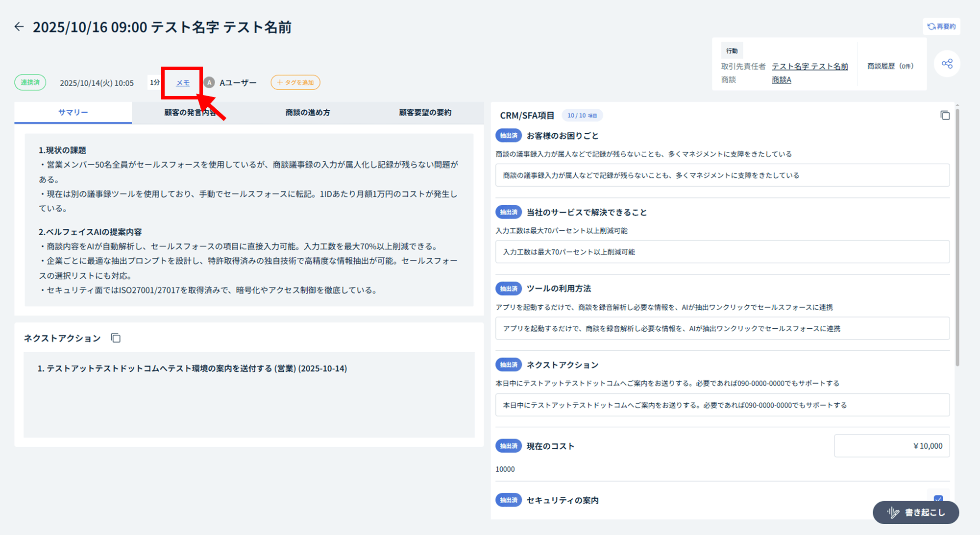Image resolution: width=980 pixels, height=535 pixels.
Task: Click the back arrow icon
Action: point(19,27)
